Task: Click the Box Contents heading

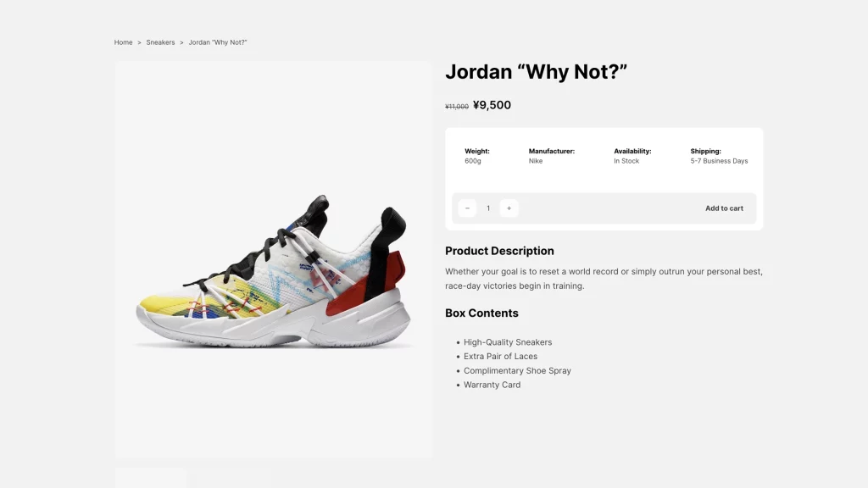Action: click(x=481, y=313)
